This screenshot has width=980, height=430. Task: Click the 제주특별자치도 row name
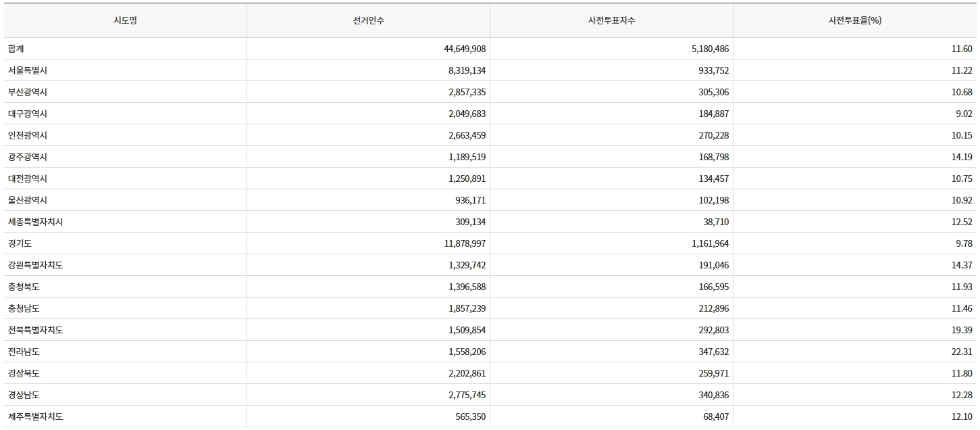click(x=36, y=416)
